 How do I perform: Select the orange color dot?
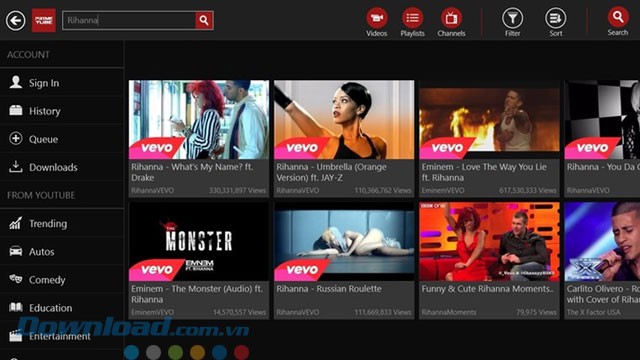[x=198, y=352]
